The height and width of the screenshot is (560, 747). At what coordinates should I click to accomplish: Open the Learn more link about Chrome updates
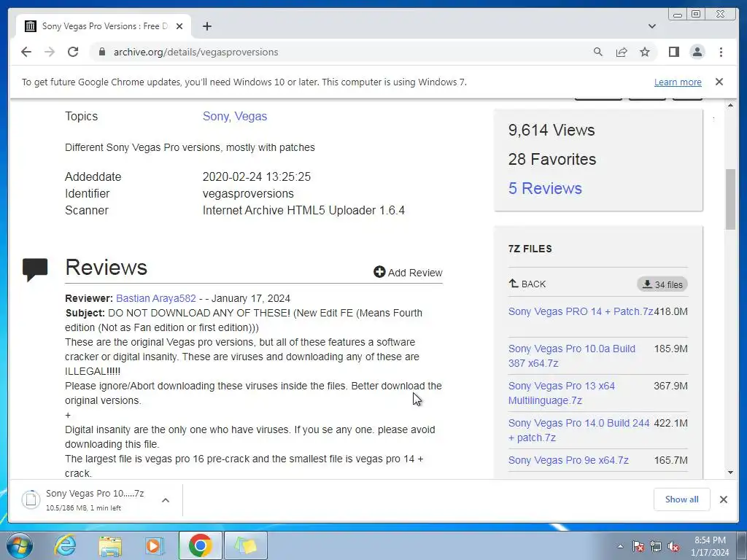tap(678, 82)
